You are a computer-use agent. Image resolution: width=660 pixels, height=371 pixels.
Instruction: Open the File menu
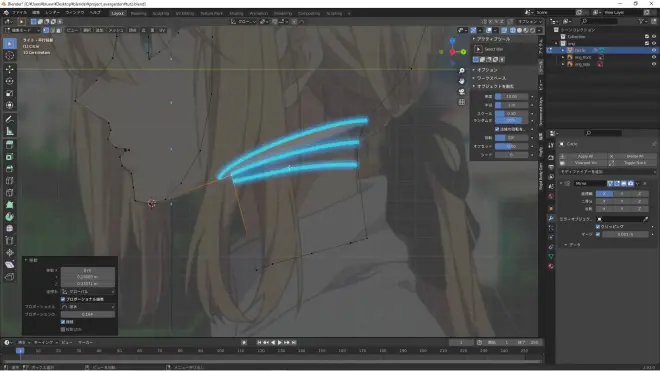click(19, 13)
